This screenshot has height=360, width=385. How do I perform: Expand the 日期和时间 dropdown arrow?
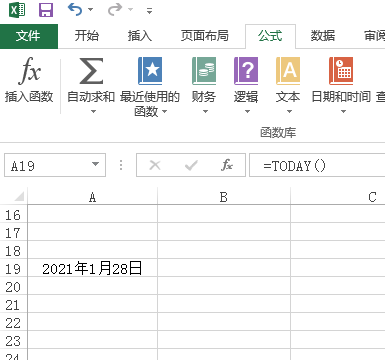click(x=343, y=112)
